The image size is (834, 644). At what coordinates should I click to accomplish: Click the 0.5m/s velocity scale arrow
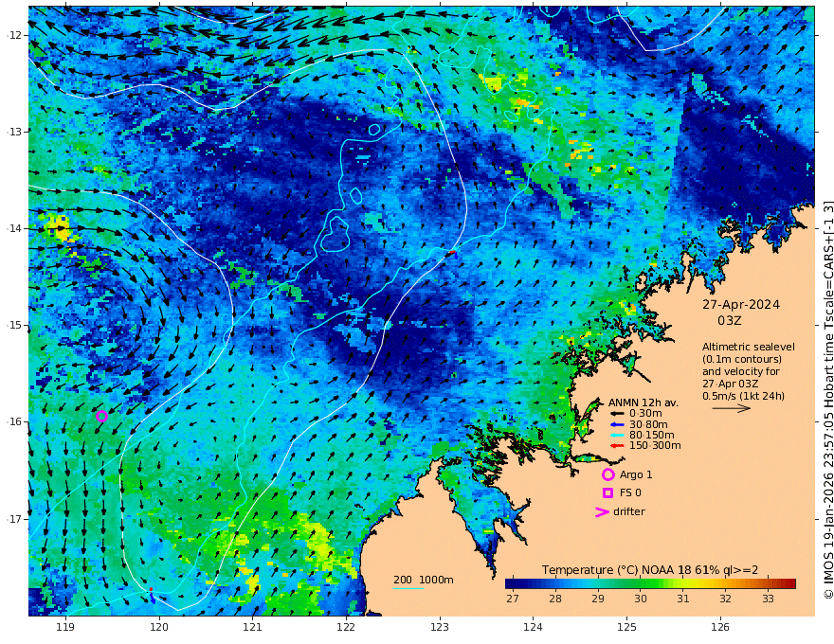pos(732,408)
